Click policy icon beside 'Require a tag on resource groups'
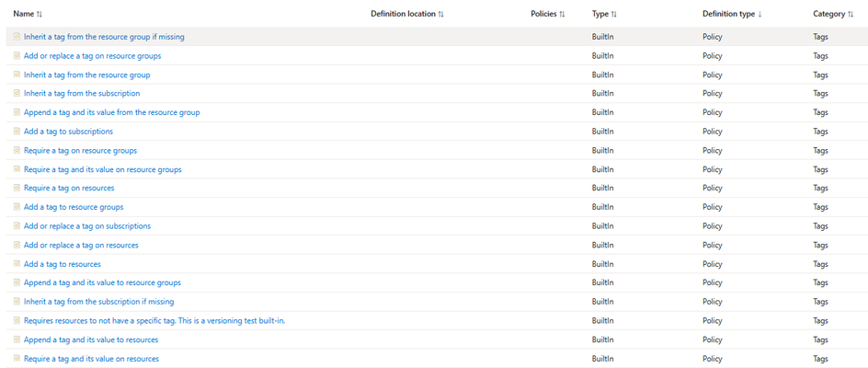The width and height of the screenshot is (868, 368). click(17, 150)
